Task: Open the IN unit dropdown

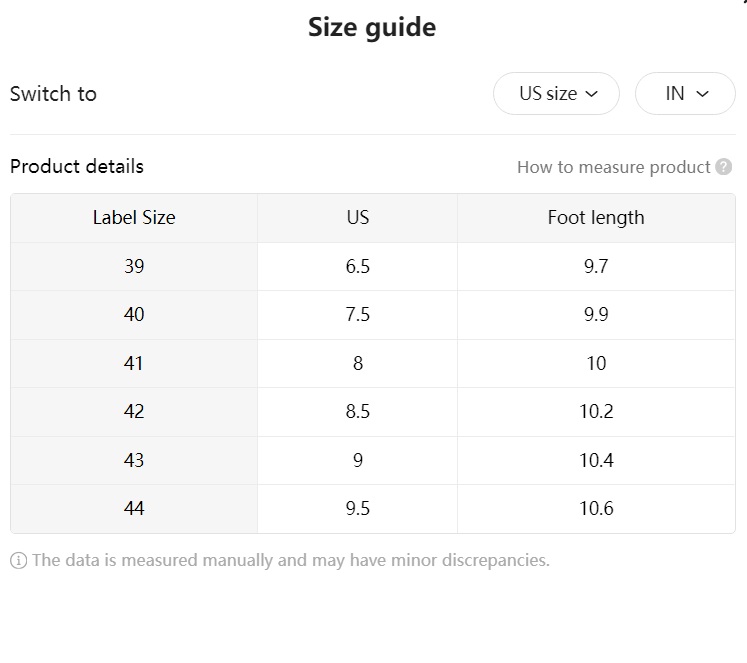Action: [x=685, y=93]
